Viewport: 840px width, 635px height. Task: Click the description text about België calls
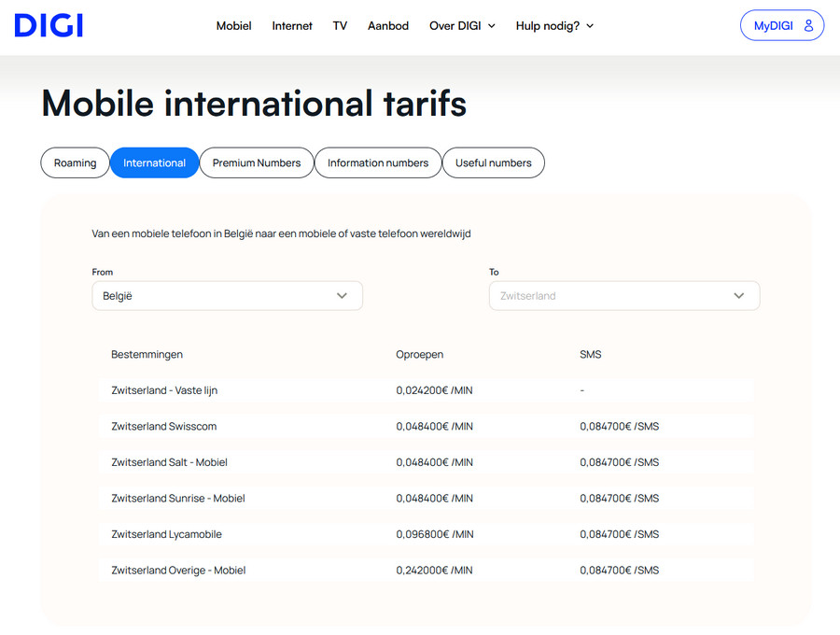[x=281, y=233]
